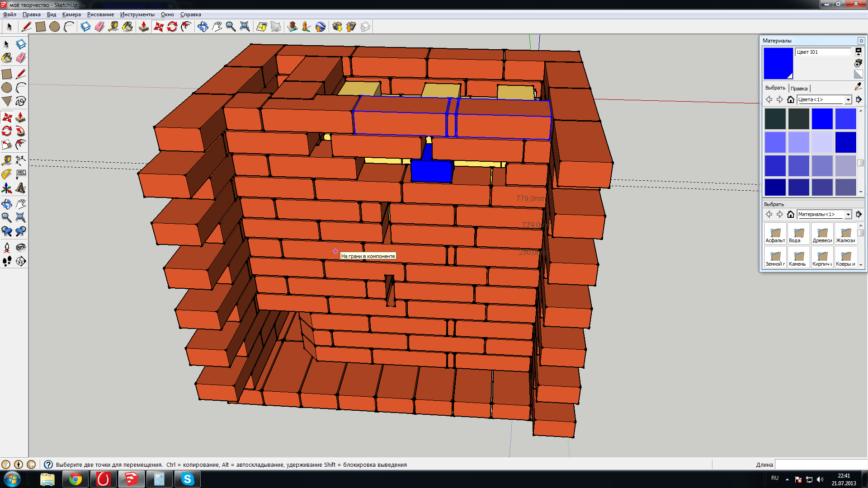The image size is (868, 488).
Task: Pick the pale lavender color swatch
Action: click(822, 142)
